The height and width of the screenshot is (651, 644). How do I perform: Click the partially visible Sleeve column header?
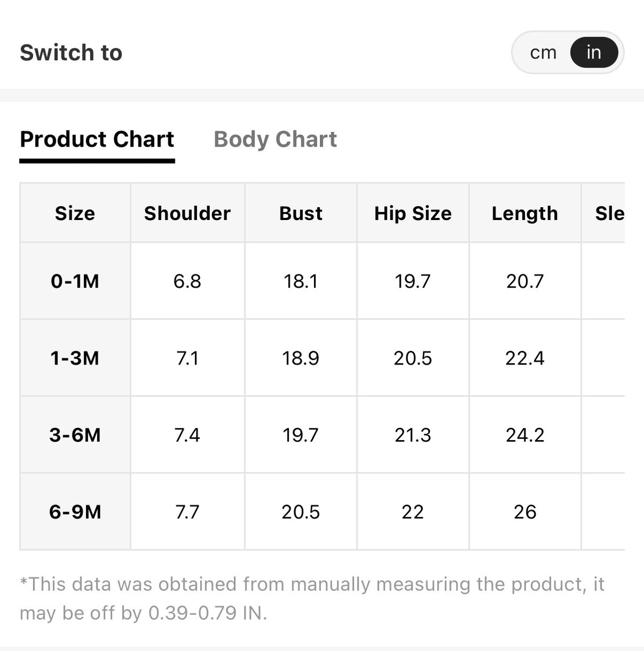pos(603,213)
